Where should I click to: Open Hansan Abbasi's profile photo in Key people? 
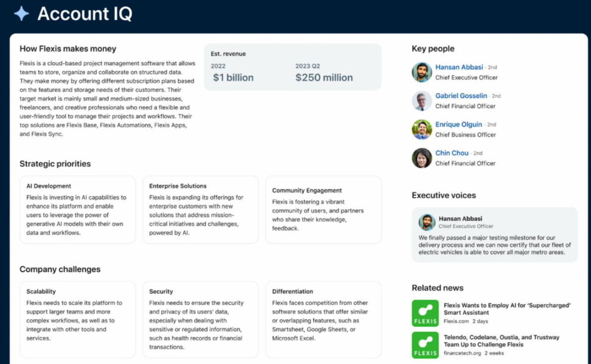tap(422, 72)
